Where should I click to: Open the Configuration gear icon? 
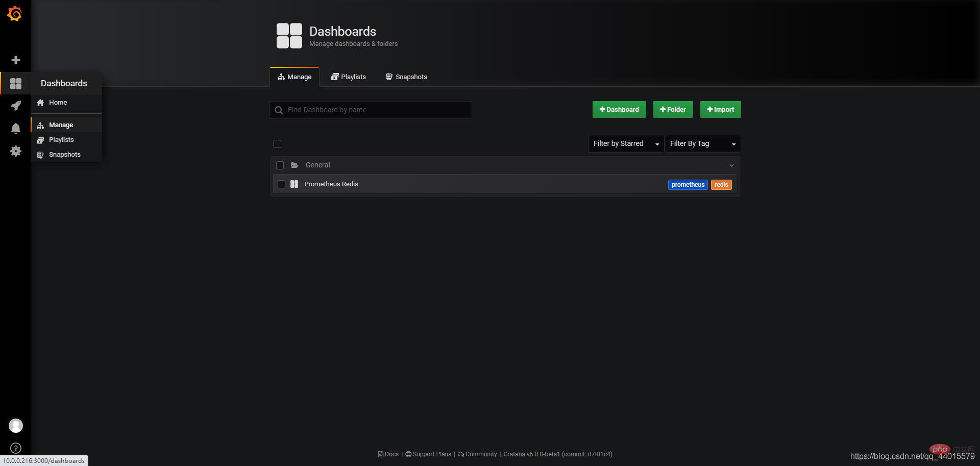(16, 151)
